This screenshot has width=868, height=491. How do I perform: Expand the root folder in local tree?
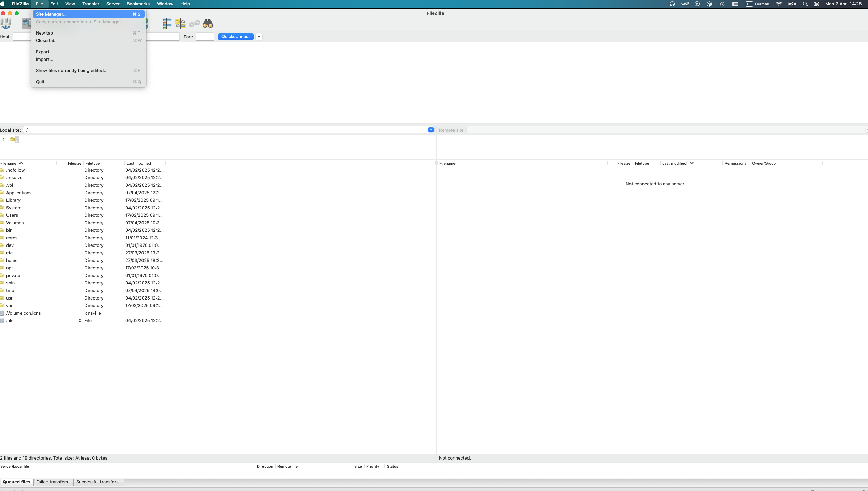pyautogui.click(x=3, y=139)
